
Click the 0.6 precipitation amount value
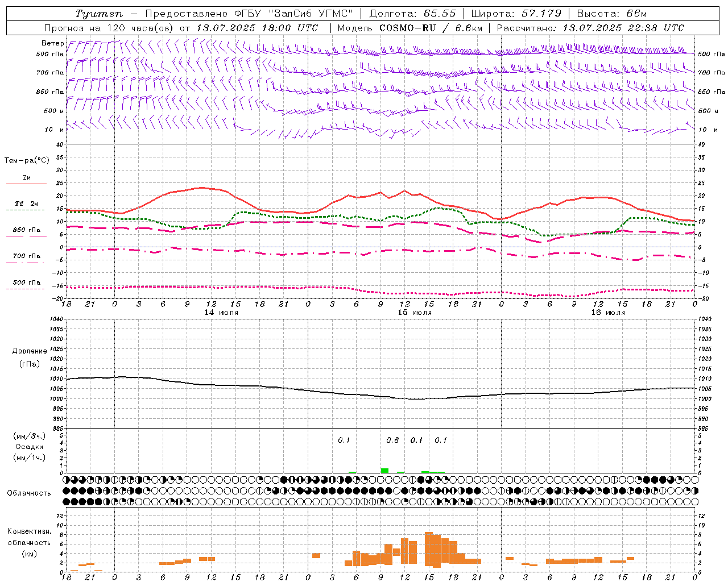pyautogui.click(x=392, y=440)
